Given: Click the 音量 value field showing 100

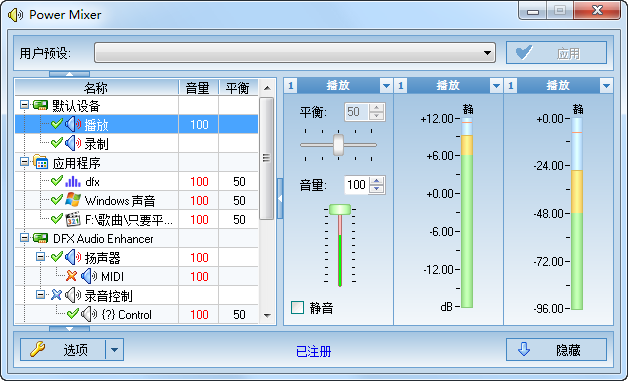Looking at the screenshot, I should [x=356, y=185].
